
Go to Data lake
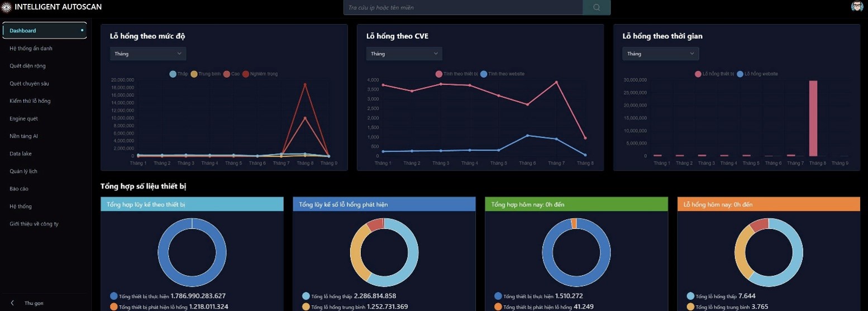click(21, 153)
